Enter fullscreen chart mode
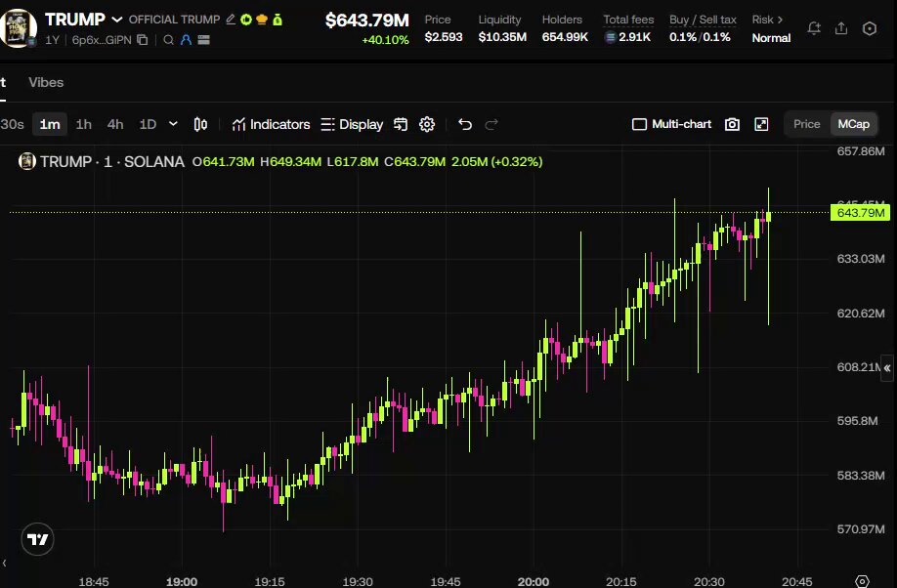The height and width of the screenshot is (588, 897). [x=761, y=124]
